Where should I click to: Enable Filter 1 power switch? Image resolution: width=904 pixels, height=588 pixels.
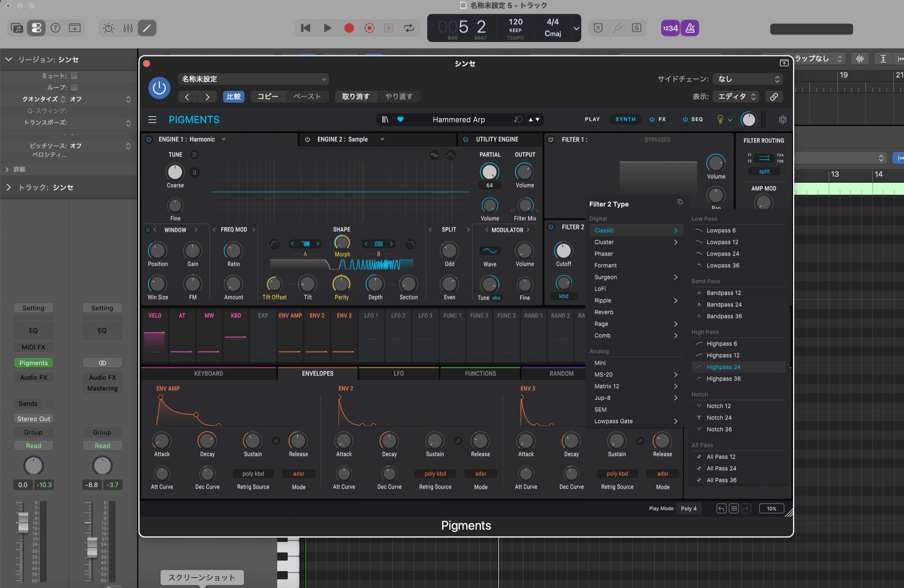pos(551,139)
